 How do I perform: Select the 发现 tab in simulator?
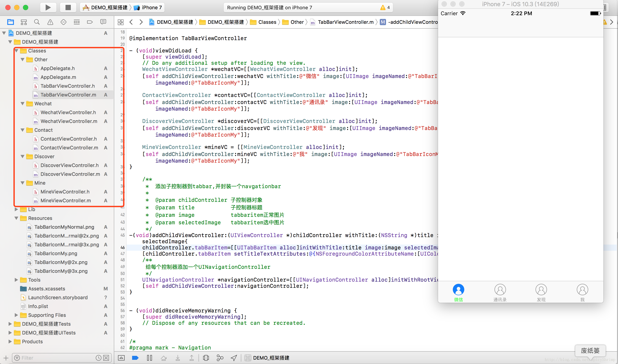coord(541,293)
